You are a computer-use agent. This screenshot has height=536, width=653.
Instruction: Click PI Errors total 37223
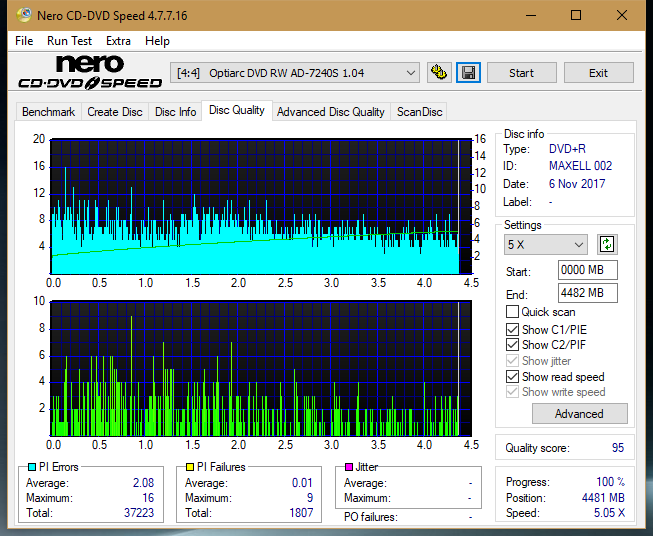coord(139,513)
